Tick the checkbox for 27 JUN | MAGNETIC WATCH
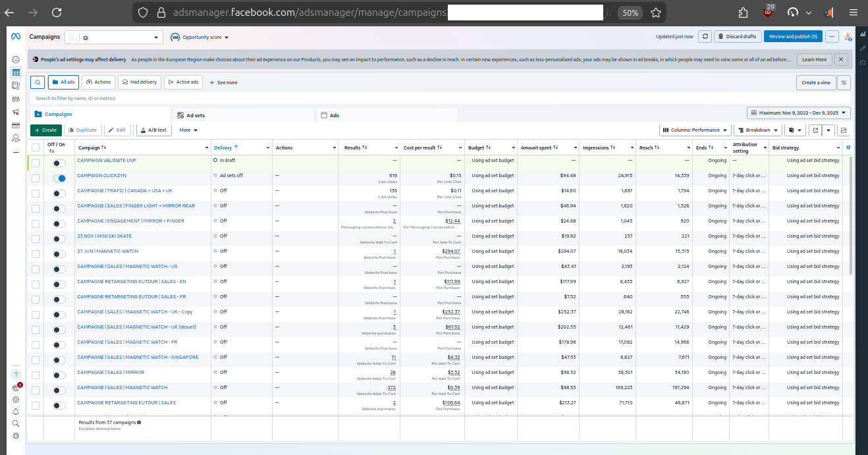The image size is (868, 455). click(36, 254)
